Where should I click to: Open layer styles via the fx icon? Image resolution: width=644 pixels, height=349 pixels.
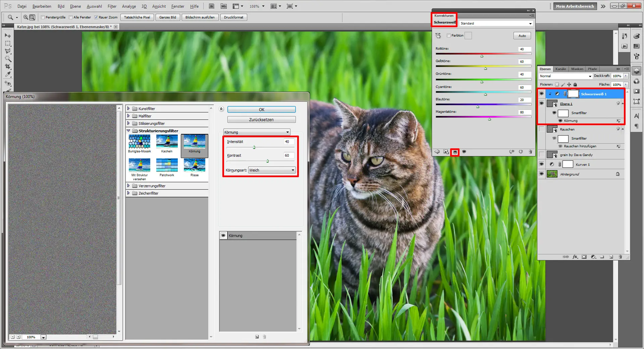click(x=575, y=257)
